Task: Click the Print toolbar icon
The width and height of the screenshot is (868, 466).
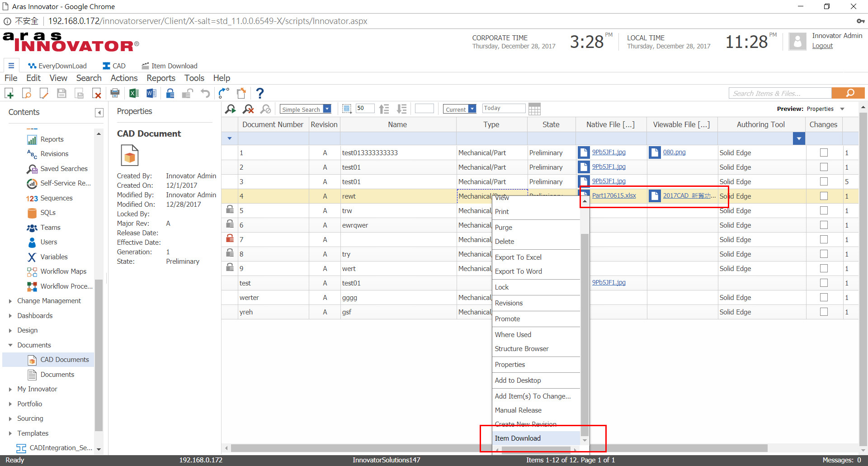Action: [115, 93]
